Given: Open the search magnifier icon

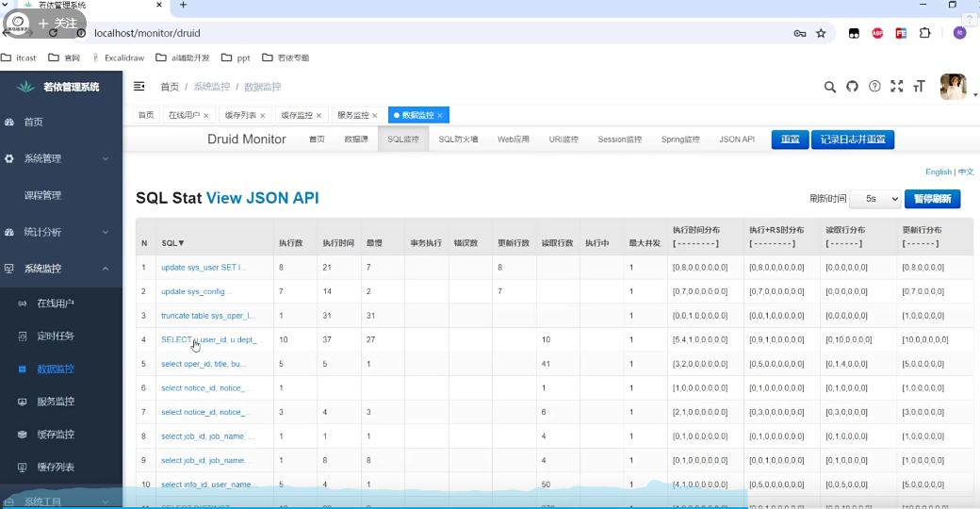Looking at the screenshot, I should [x=829, y=87].
